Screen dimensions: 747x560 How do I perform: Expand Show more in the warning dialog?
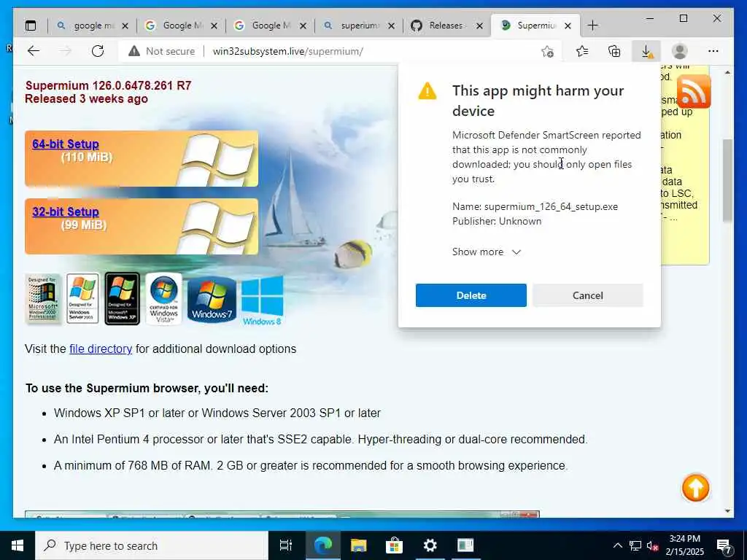487,252
